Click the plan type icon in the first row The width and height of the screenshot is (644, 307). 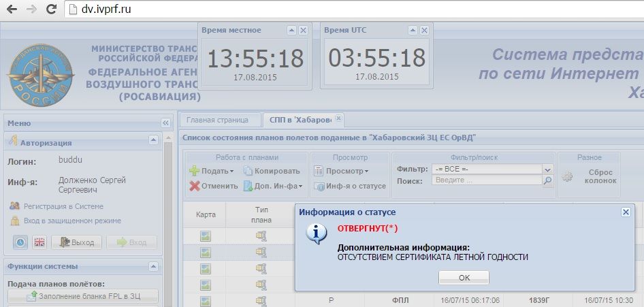[261, 236]
